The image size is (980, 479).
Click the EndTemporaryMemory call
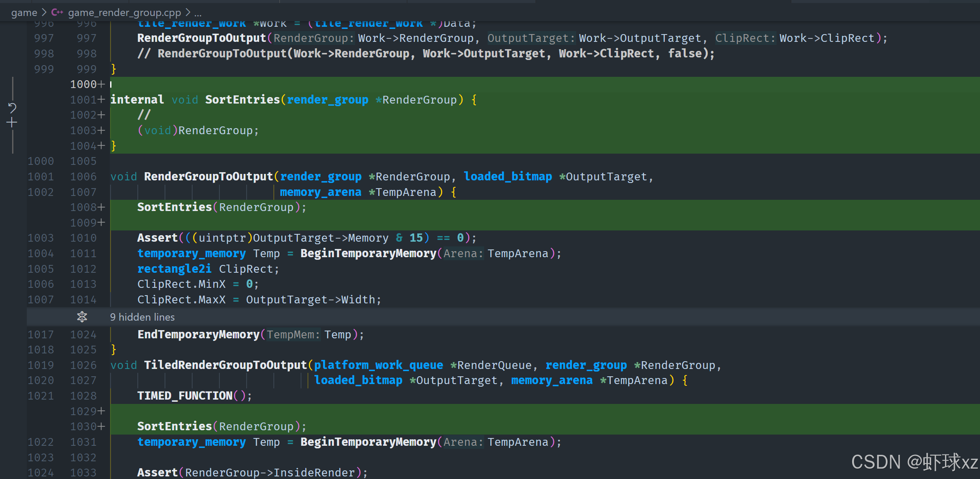click(x=198, y=334)
